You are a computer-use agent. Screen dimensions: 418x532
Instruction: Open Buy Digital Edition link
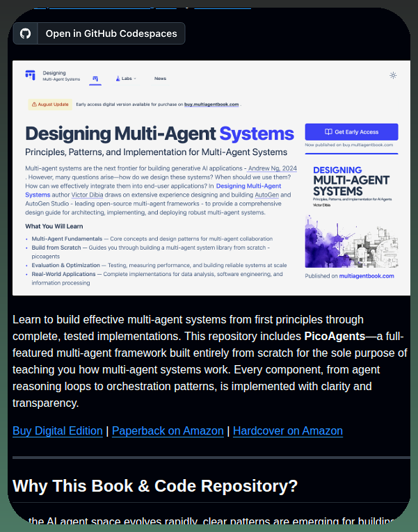point(58,431)
